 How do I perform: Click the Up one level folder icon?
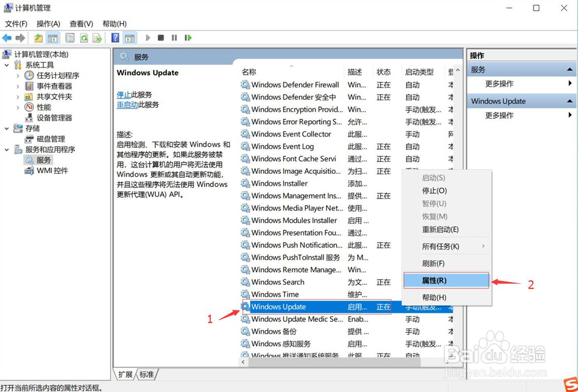[38, 38]
